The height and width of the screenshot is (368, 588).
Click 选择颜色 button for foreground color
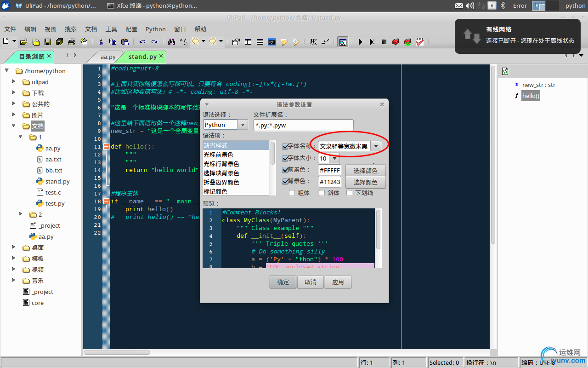(x=366, y=171)
